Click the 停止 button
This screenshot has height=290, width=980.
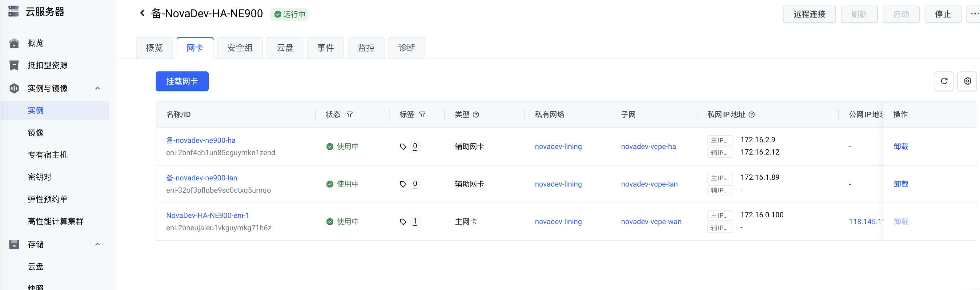point(943,14)
